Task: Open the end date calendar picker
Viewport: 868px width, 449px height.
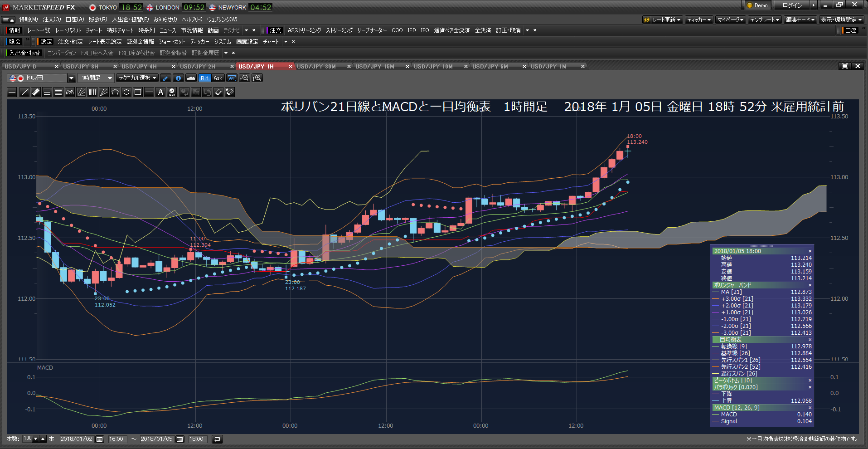Action: click(x=180, y=439)
